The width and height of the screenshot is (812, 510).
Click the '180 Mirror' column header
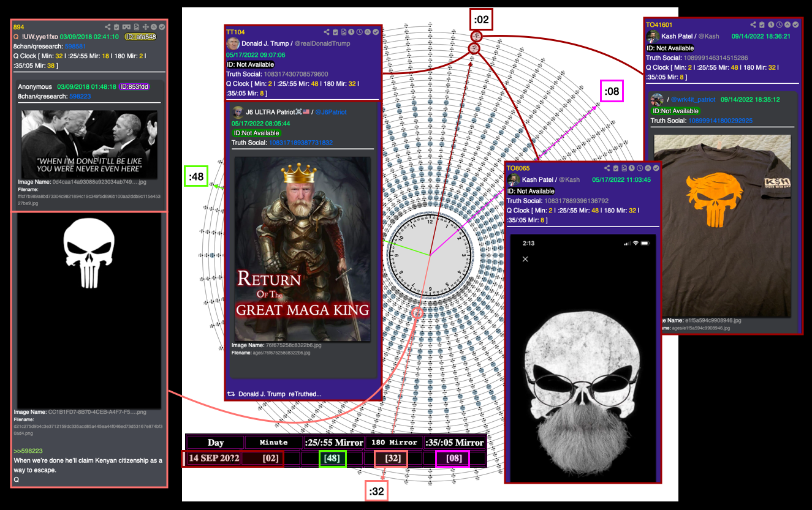click(394, 443)
